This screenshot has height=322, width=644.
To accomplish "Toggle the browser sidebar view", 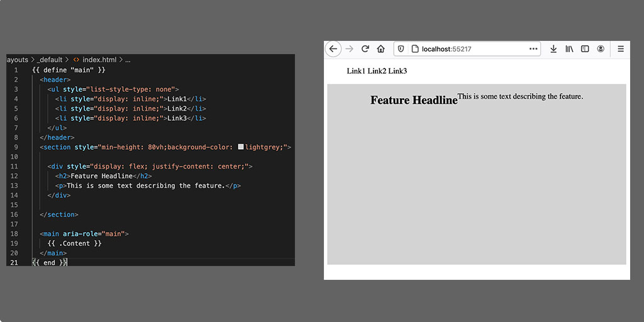I will tap(585, 49).
